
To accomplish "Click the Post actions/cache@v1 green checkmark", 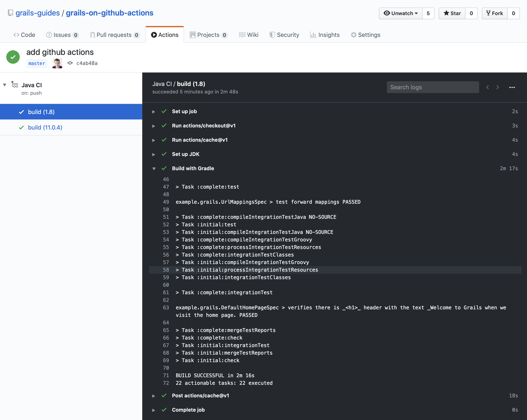I will tap(164, 395).
